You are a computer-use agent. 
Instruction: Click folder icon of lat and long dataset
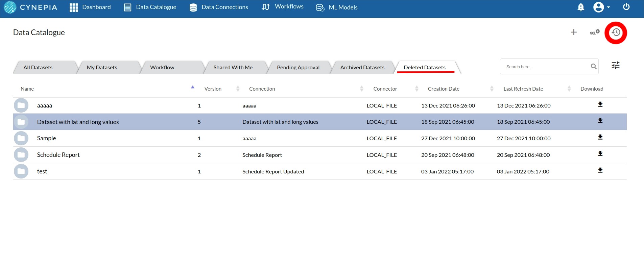pyautogui.click(x=21, y=122)
